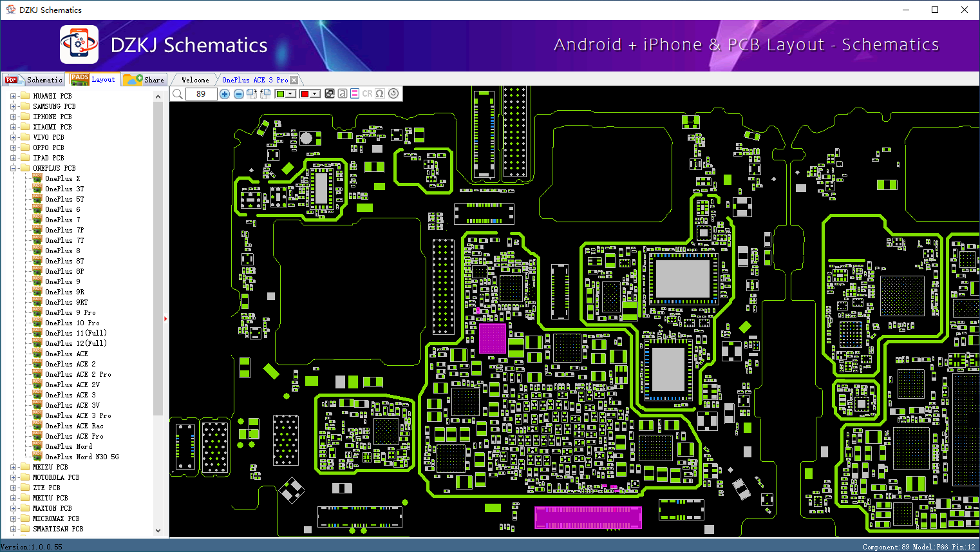Select the MICROMAX PCB folder

tap(56, 519)
